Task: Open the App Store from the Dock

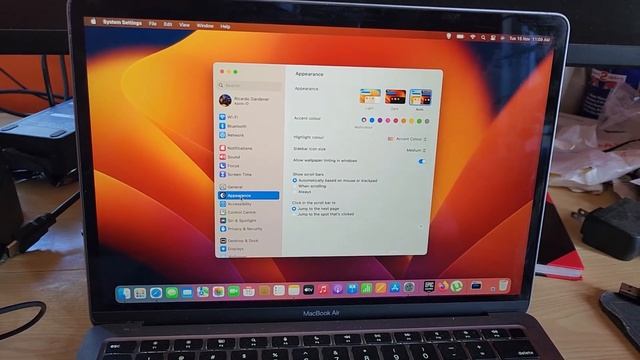Action: [395, 288]
